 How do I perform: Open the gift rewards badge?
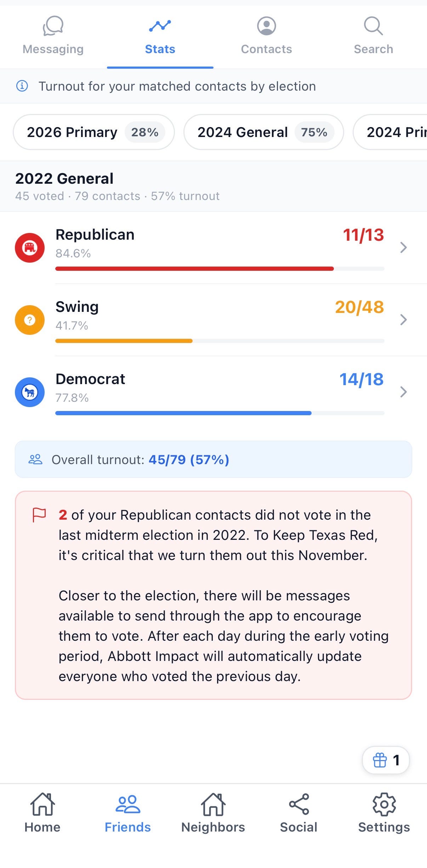(x=386, y=760)
